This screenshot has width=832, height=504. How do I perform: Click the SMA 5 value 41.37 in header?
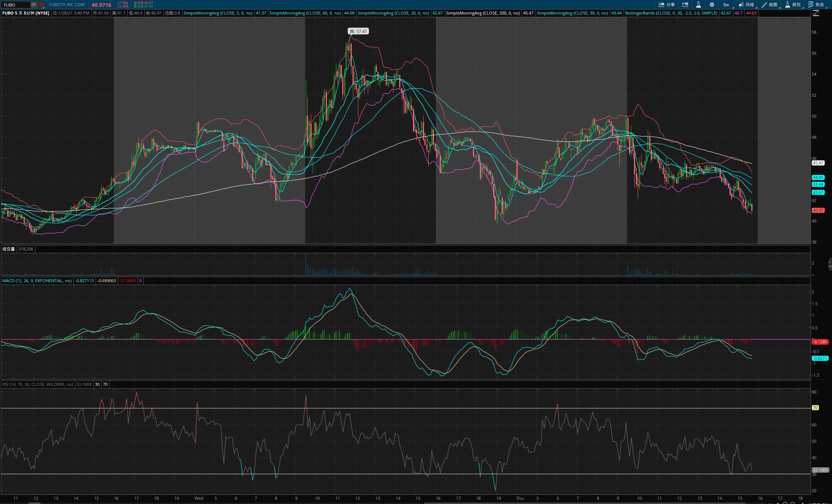pyautogui.click(x=261, y=13)
